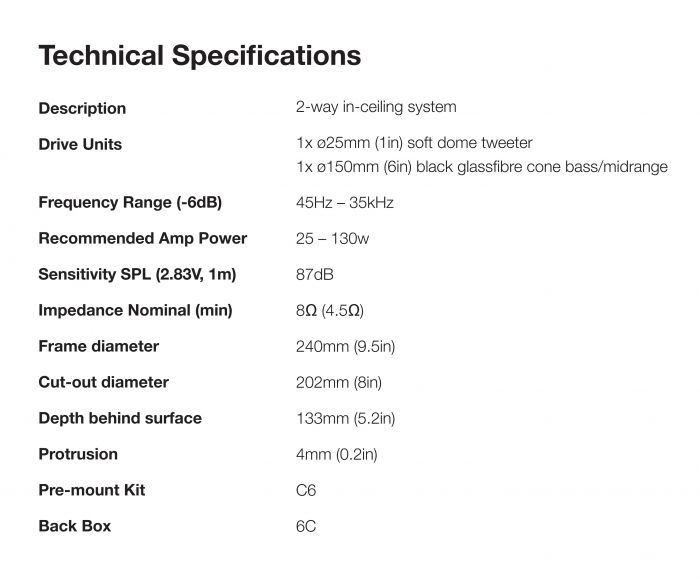Click the Back Box label
Viewport: 700px width, 584px height.
click(x=74, y=526)
